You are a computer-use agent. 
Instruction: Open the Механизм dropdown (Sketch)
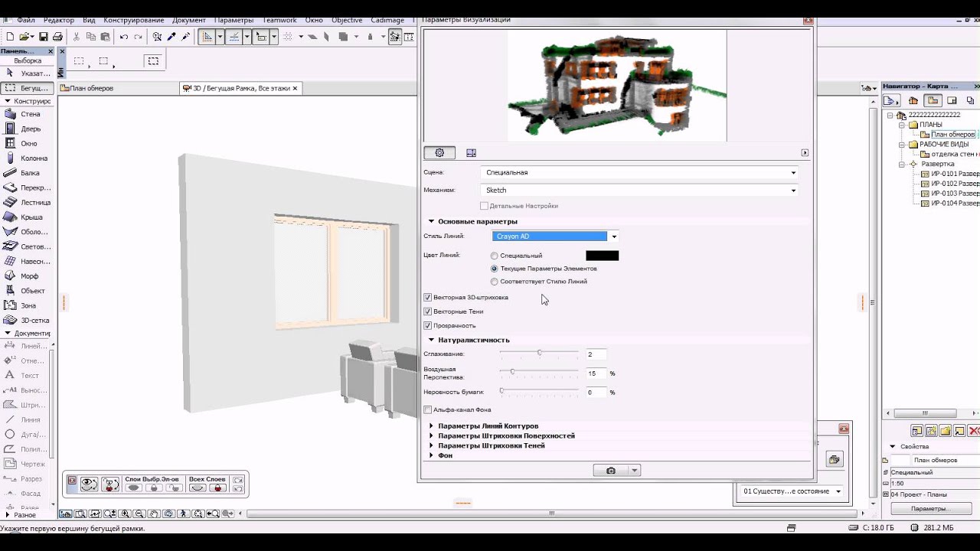click(640, 190)
